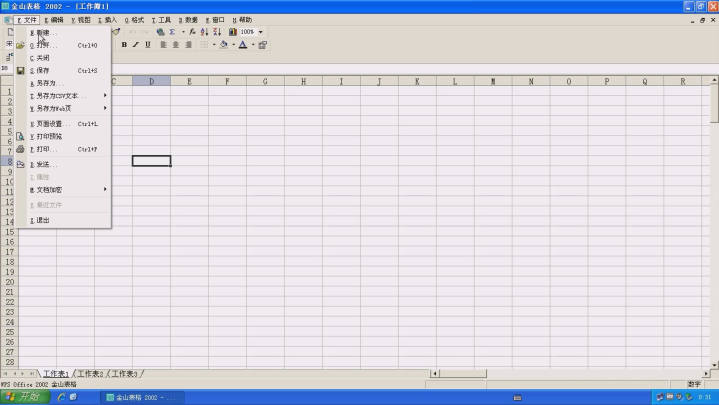Open the Windows 开始 Start button
Viewport: 719px width, 405px height.
click(x=25, y=397)
